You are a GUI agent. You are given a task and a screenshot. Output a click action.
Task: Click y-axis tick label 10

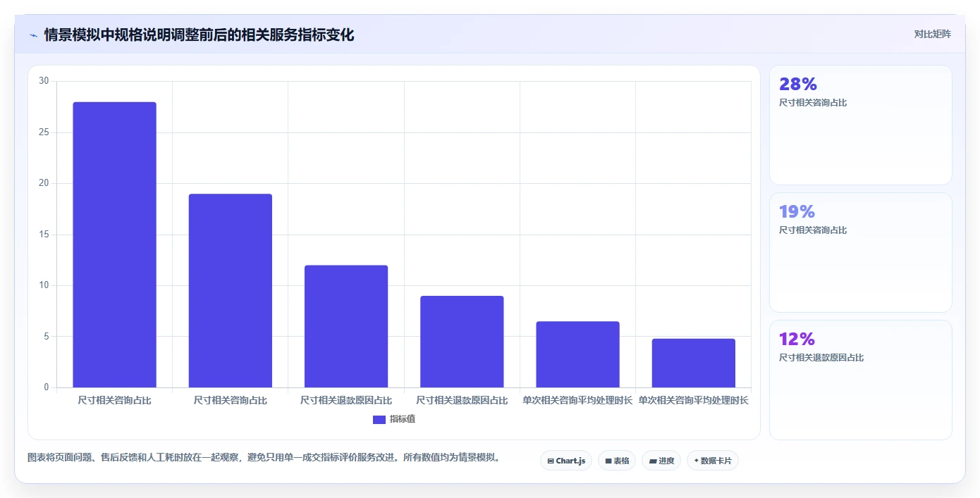pyautogui.click(x=44, y=285)
